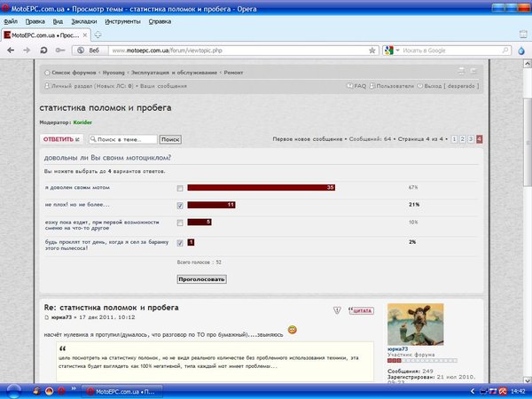Open Список форумов breadcrumb link
The height and width of the screenshot is (399, 532).
(x=74, y=73)
